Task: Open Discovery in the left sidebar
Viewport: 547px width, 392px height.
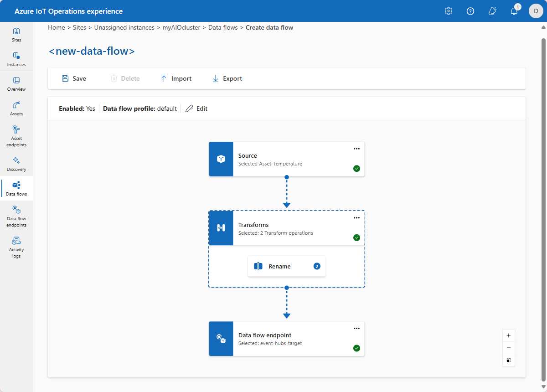Action: [16, 164]
